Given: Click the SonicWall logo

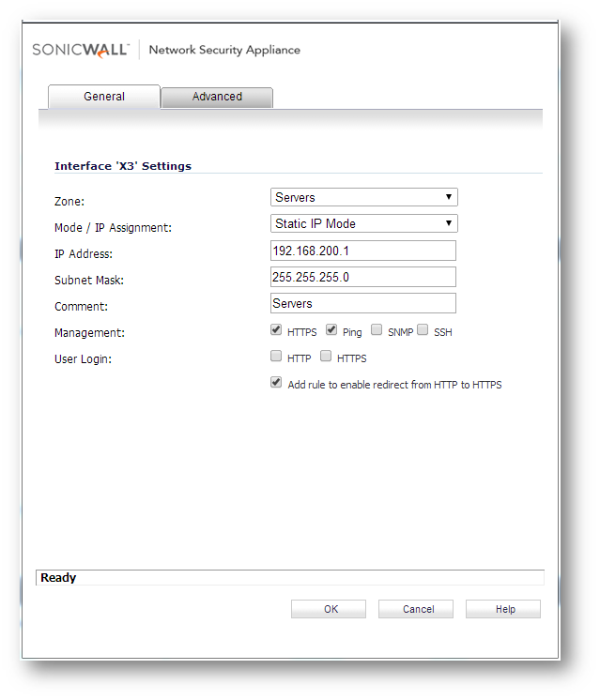Looking at the screenshot, I should click(81, 50).
